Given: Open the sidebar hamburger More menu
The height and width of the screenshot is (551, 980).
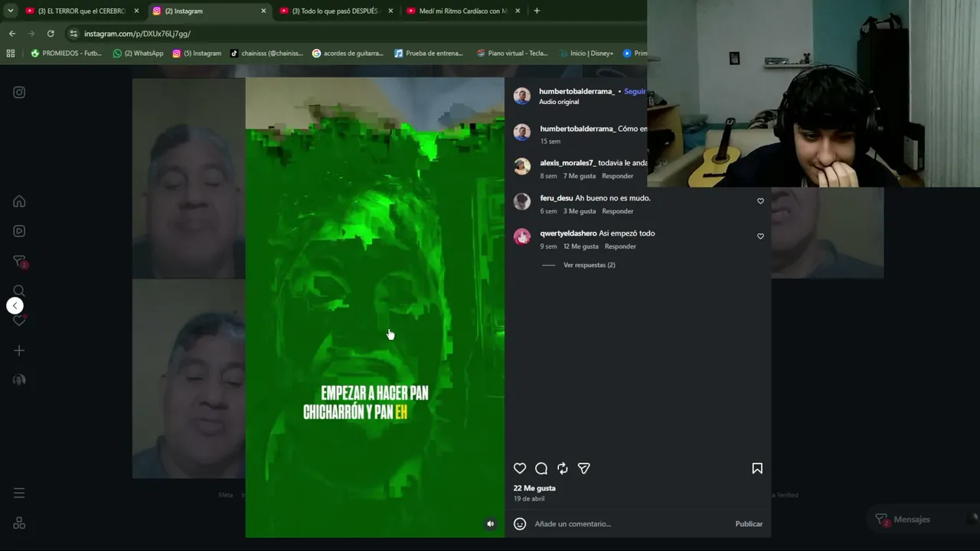Looking at the screenshot, I should (19, 493).
